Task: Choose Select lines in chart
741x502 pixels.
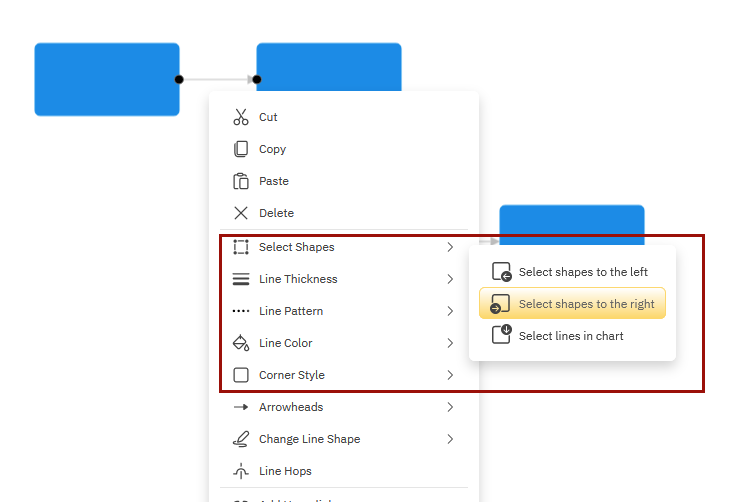Action: [x=572, y=336]
